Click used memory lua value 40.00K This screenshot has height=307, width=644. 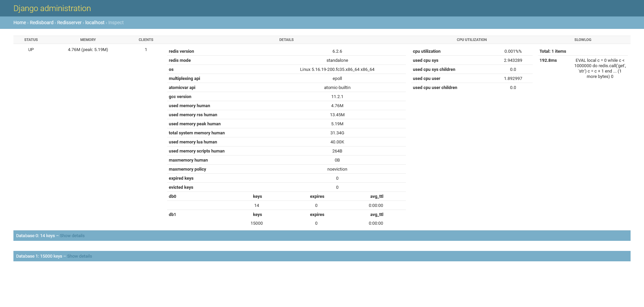coord(337,142)
